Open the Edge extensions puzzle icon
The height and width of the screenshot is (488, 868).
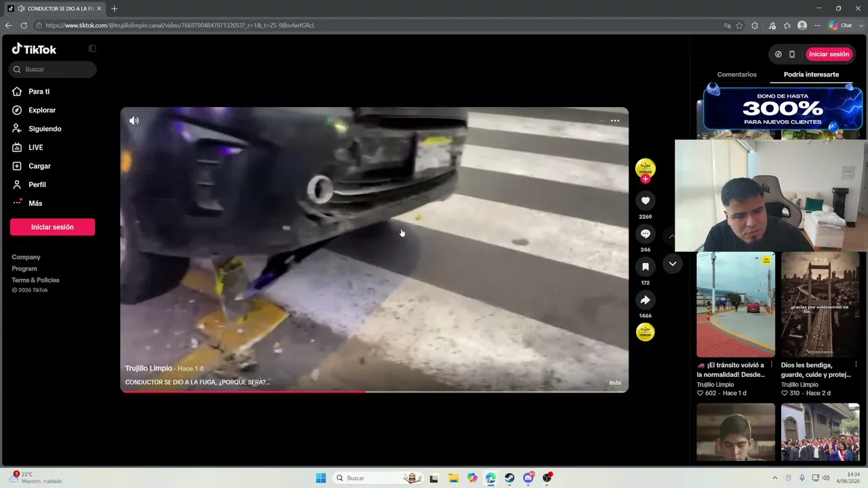[755, 26]
